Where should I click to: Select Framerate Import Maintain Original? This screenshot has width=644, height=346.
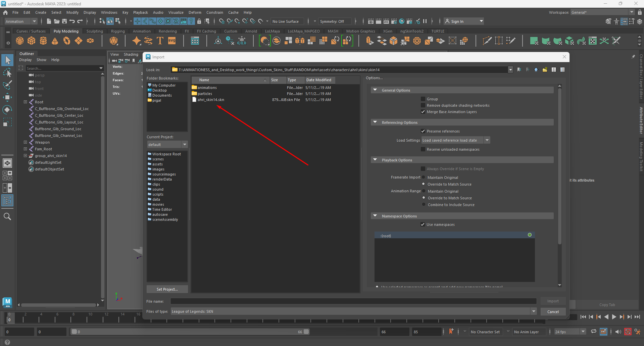[424, 178]
